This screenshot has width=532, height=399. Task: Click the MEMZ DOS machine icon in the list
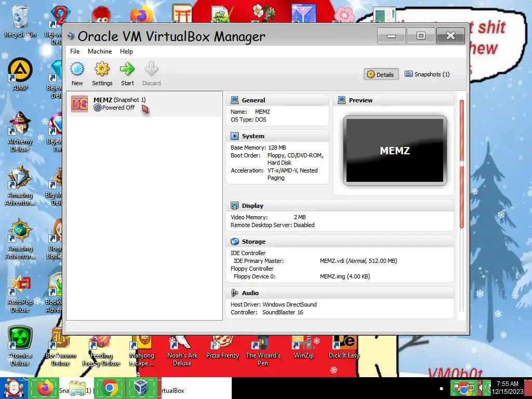tap(79, 104)
